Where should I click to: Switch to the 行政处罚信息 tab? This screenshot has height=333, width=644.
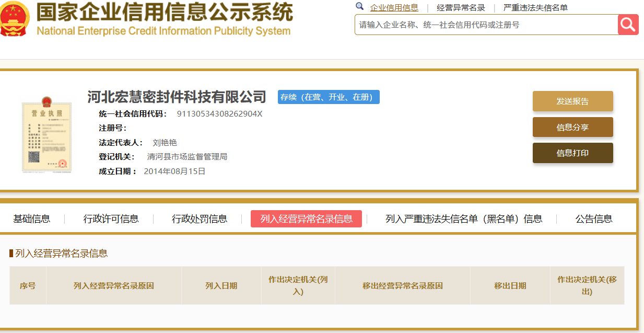200,219
